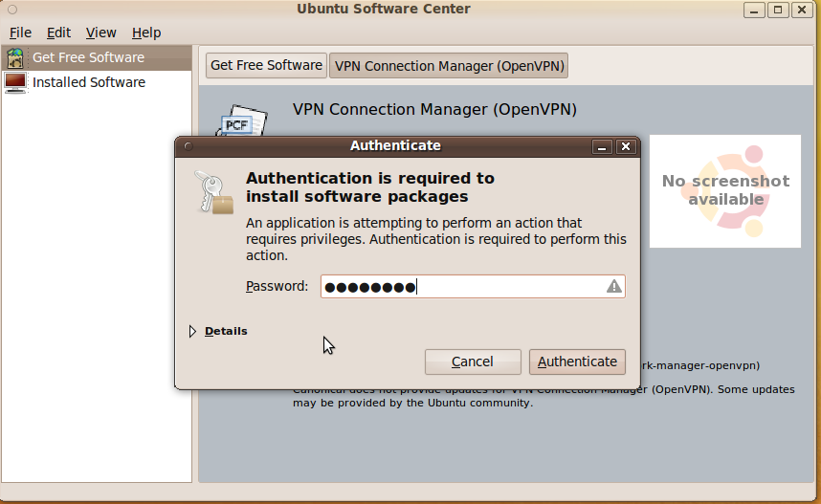Minimize the Authenticate dialog
Image resolution: width=821 pixels, height=504 pixels.
point(602,147)
